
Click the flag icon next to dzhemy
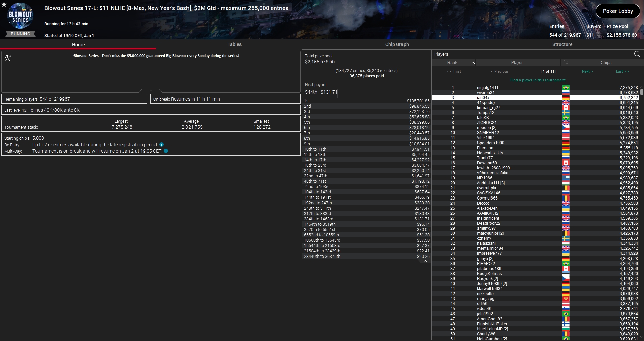click(x=566, y=238)
